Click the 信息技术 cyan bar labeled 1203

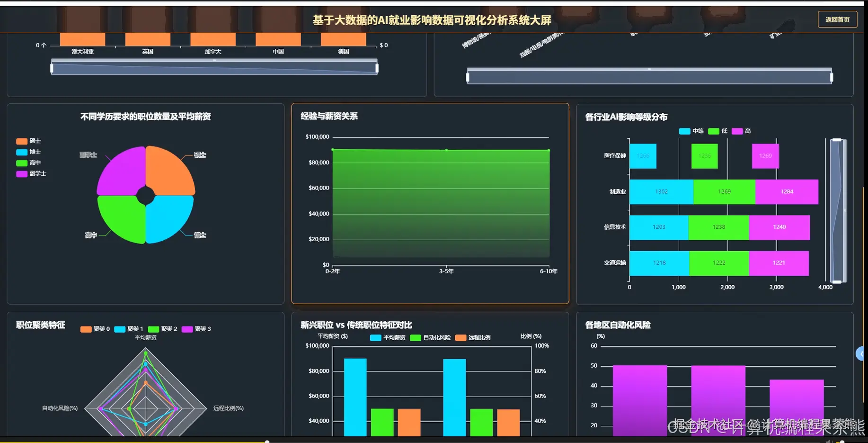coord(659,227)
